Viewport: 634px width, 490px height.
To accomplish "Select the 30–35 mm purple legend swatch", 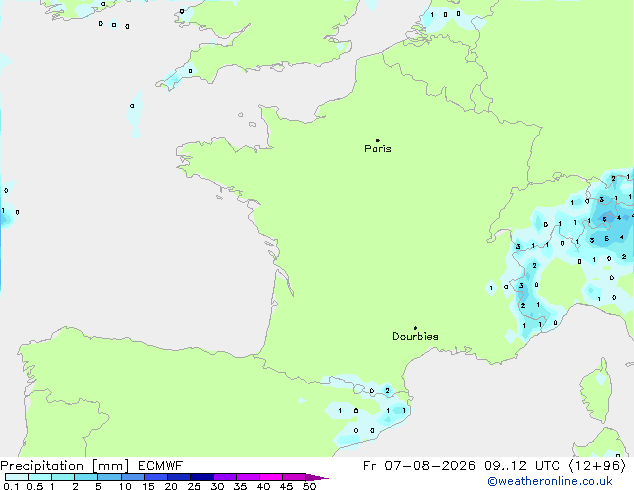I will 225,477.
